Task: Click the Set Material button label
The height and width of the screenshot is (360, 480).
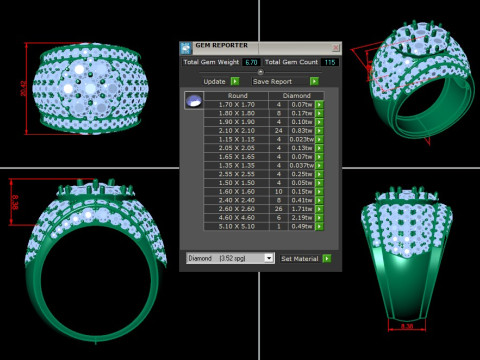Action: [x=300, y=259]
